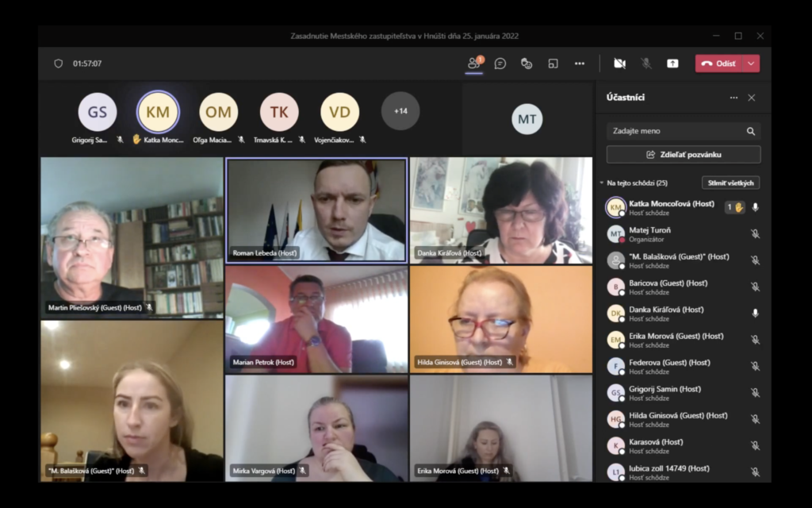Open more actions menu in meeting toolbar

click(580, 63)
